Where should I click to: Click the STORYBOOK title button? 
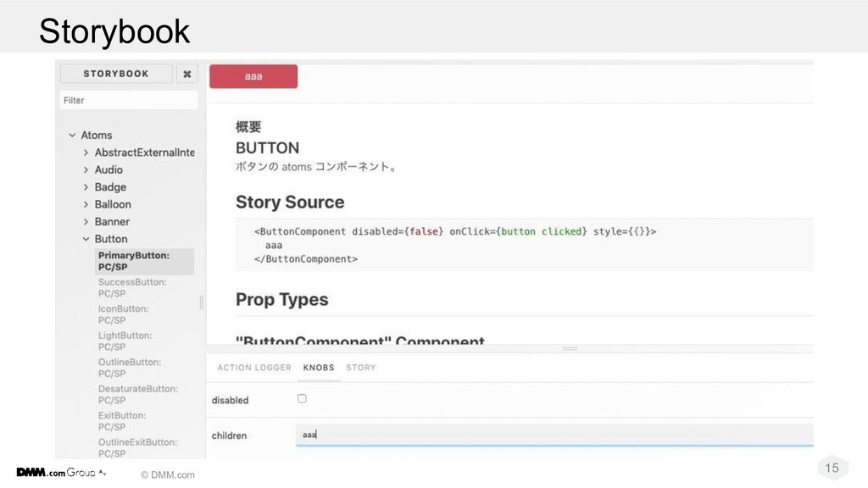(x=116, y=74)
